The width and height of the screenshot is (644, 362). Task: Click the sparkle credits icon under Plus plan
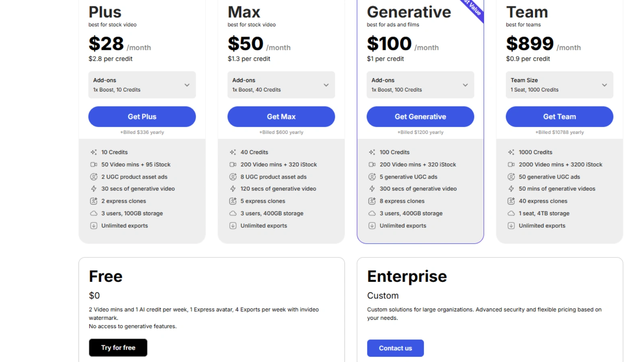pos(93,152)
